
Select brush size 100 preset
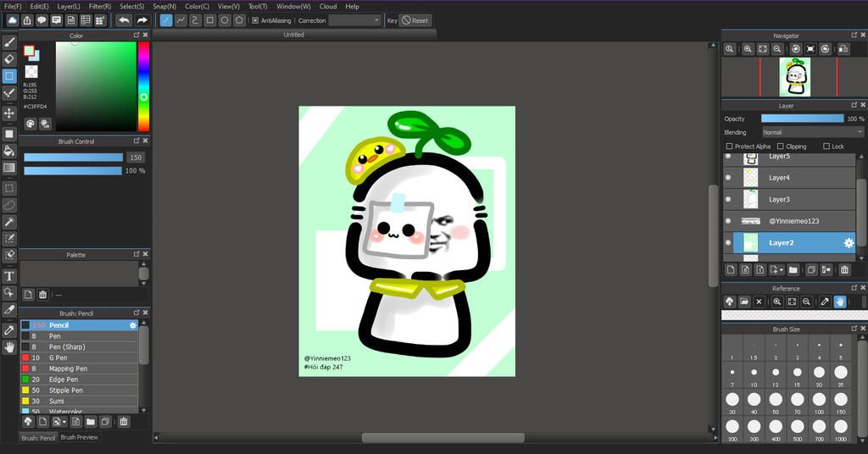pos(819,401)
